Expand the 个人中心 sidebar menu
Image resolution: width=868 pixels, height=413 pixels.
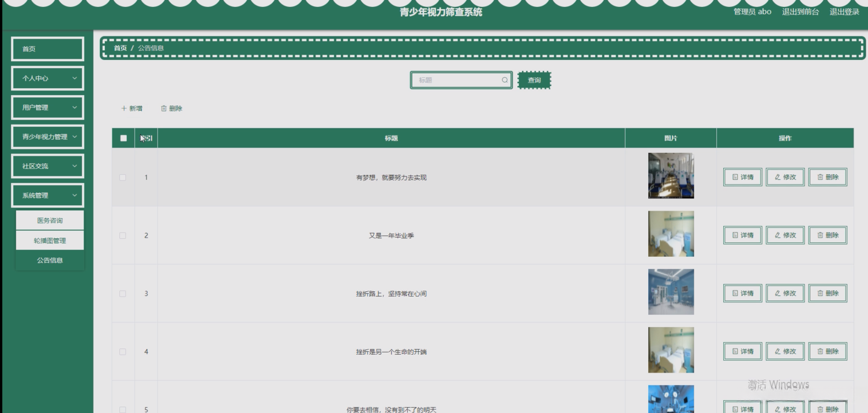tap(48, 78)
